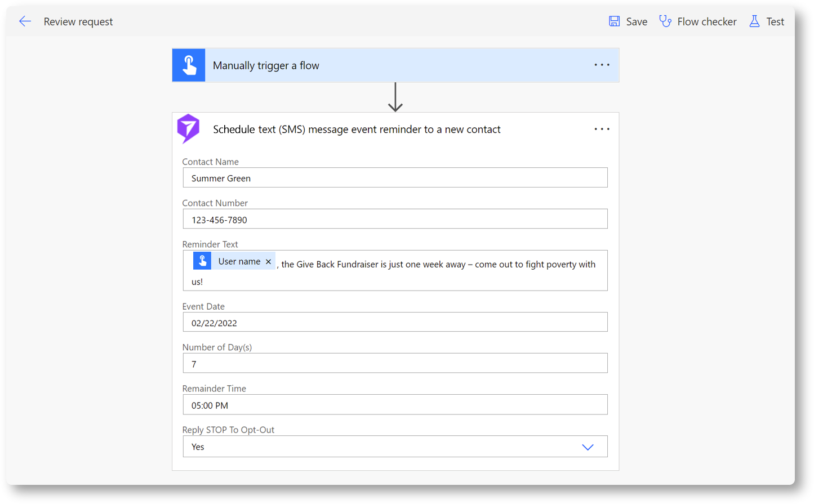Image resolution: width=814 pixels, height=504 pixels.
Task: Click the Remainder Time field
Action: (x=394, y=405)
